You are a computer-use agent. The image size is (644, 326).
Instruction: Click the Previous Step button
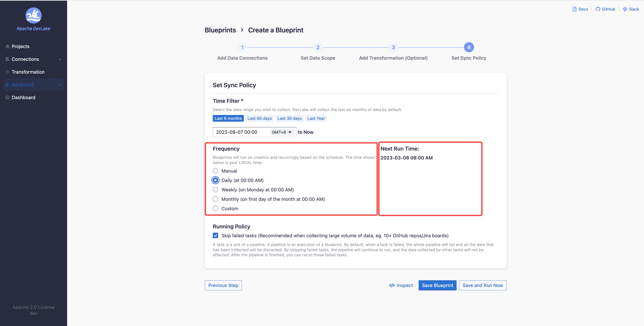click(x=223, y=285)
